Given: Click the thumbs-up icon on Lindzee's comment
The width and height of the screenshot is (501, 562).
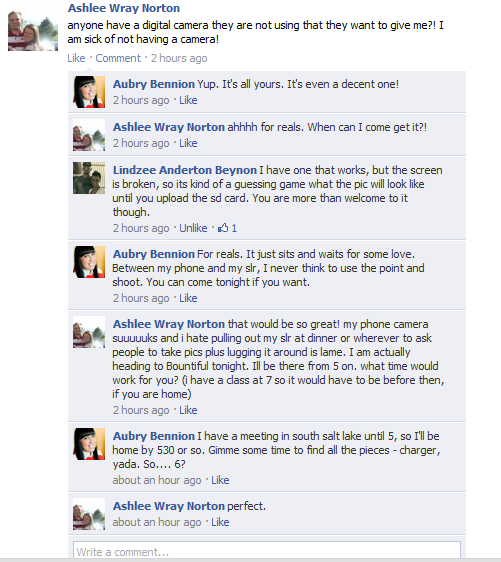Looking at the screenshot, I should tap(223, 228).
